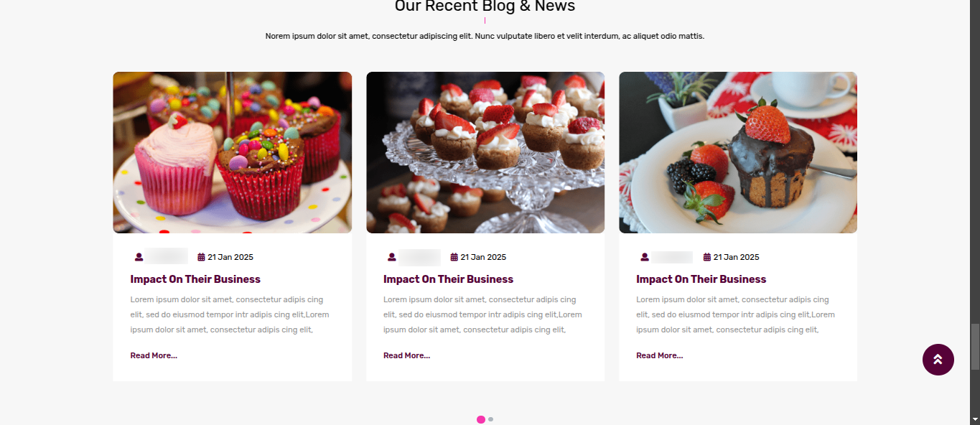The image size is (980, 425).
Task: Open Read More in the third blog card
Action: click(659, 355)
